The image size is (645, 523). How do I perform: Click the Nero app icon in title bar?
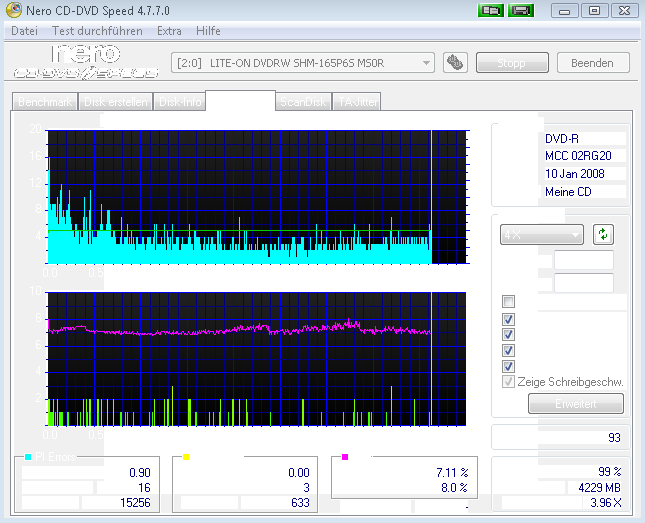[x=12, y=10]
